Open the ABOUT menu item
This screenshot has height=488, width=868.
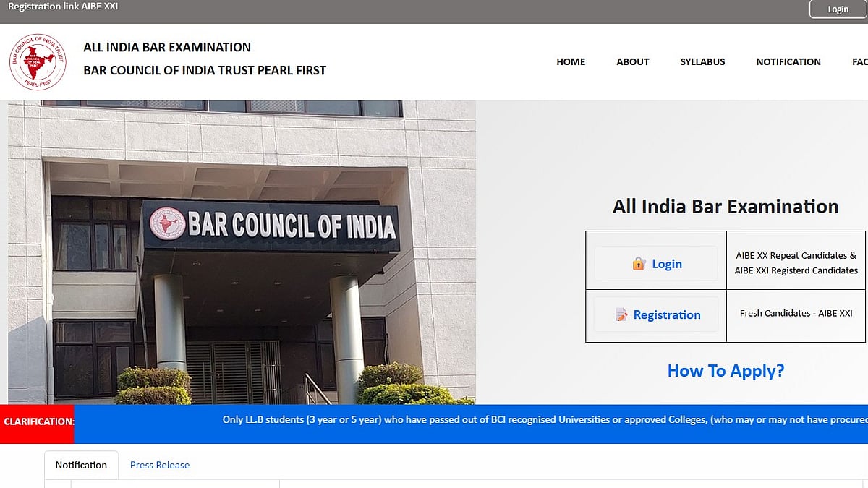tap(633, 62)
